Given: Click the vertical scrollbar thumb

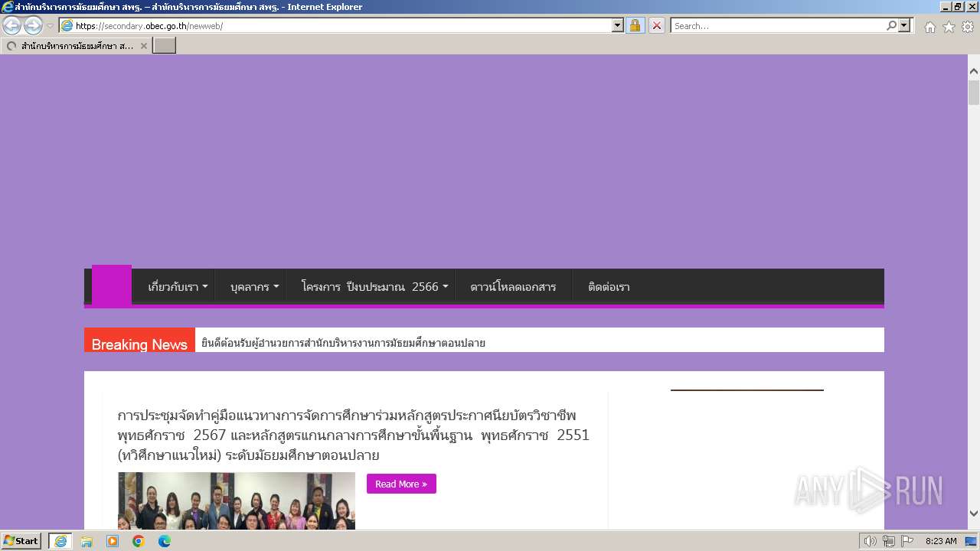Looking at the screenshot, I should click(x=974, y=93).
